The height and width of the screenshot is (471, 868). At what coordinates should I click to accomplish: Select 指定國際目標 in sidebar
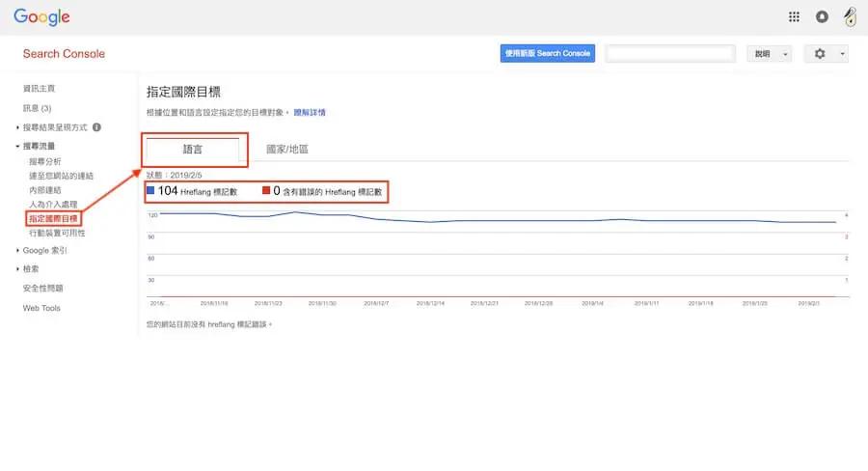tap(53, 219)
